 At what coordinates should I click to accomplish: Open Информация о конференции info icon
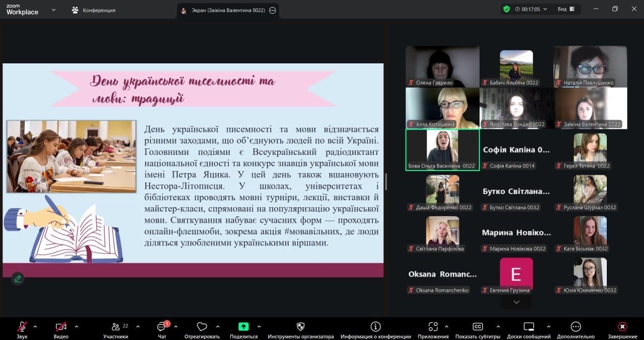[375, 327]
